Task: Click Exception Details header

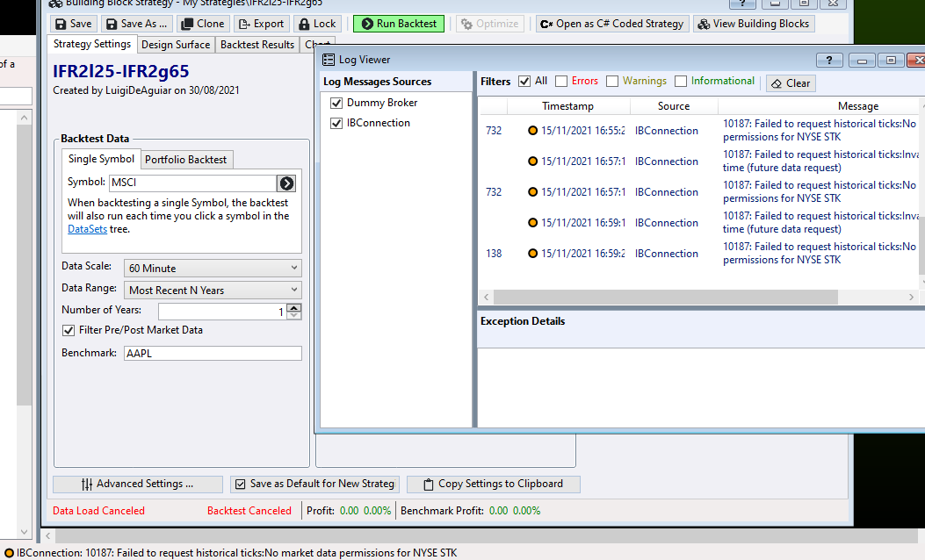Action: pos(522,321)
